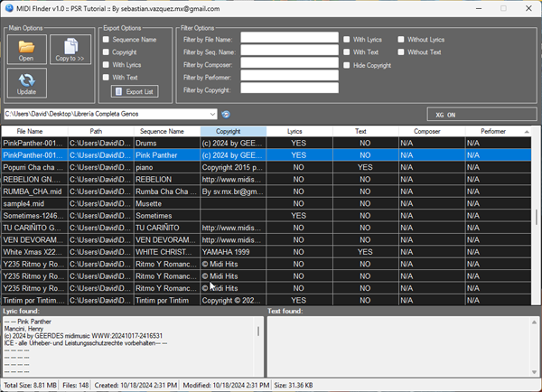Click the Pink Panther sequence name cell
Screen dimensions: 542x392
pyautogui.click(x=167, y=155)
